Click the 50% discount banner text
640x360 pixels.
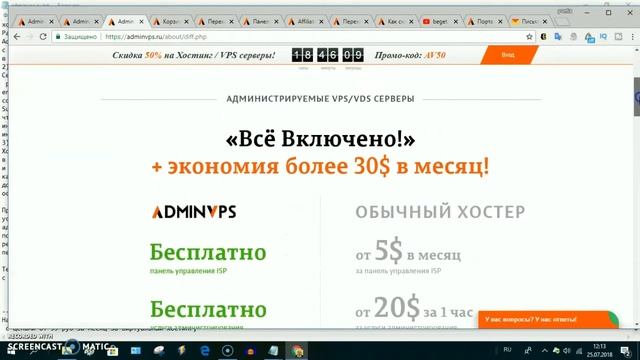[x=193, y=55]
